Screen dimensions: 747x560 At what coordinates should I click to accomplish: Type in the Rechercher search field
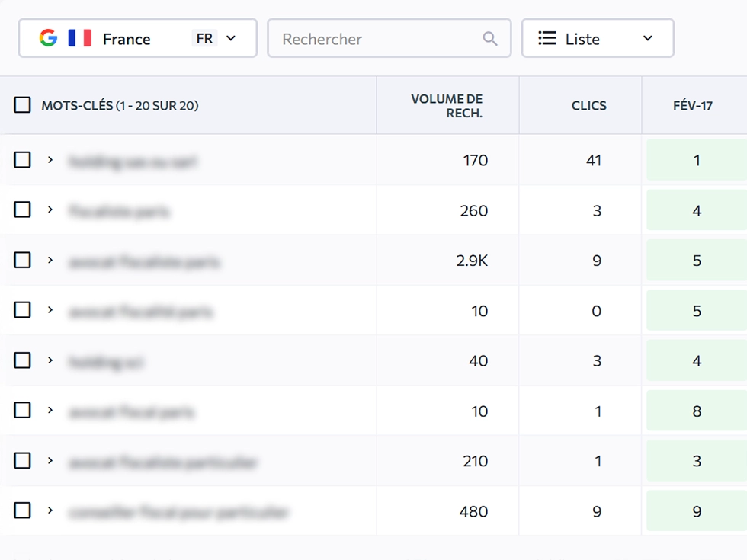click(x=377, y=39)
